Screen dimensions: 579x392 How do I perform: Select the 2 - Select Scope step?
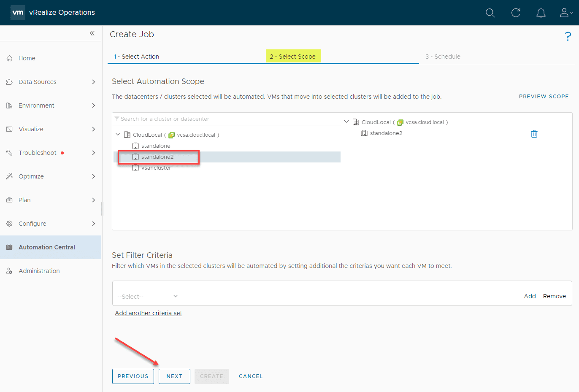click(x=293, y=57)
